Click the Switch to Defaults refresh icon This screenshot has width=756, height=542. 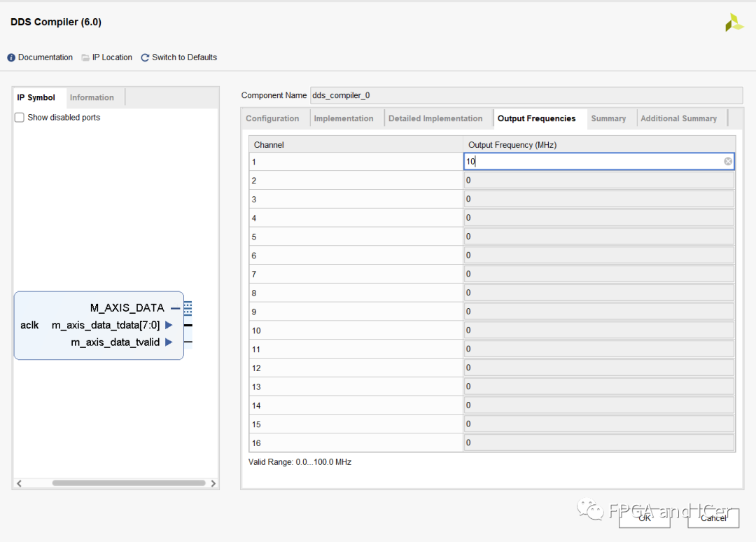(x=145, y=57)
